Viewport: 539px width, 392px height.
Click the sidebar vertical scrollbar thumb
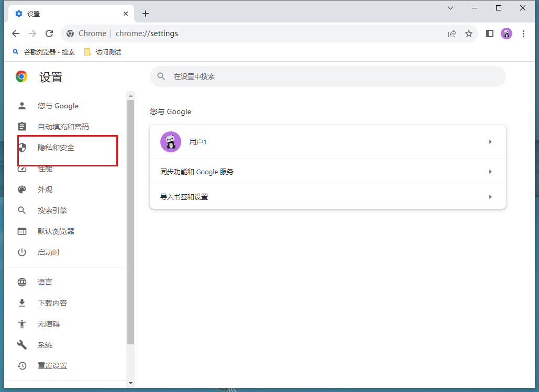[x=130, y=222]
